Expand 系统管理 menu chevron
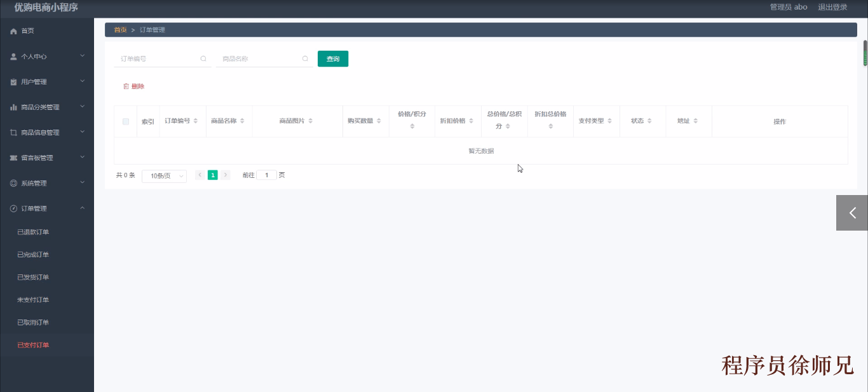Viewport: 868px width, 392px height. pos(82,183)
